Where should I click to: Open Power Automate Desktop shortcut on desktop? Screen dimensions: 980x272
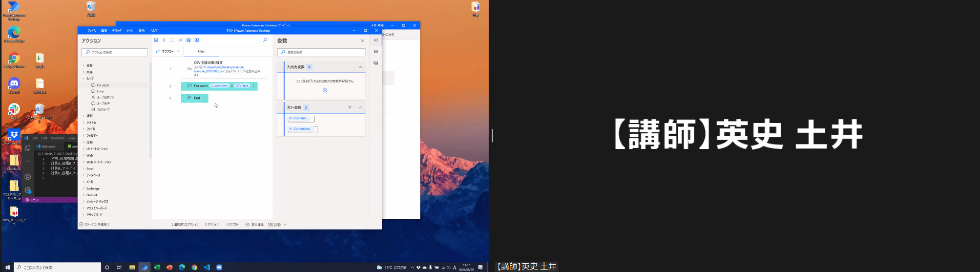pos(14,10)
